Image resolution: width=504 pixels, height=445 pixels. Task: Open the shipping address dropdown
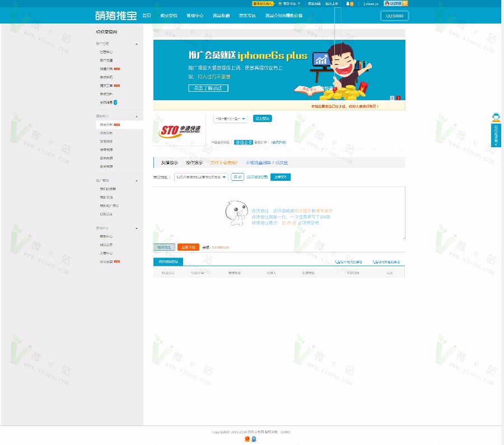[x=201, y=177]
